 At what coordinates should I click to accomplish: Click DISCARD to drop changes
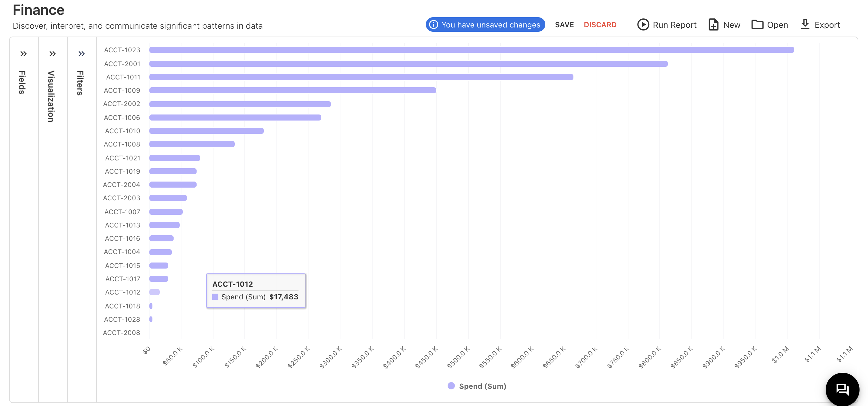click(600, 25)
